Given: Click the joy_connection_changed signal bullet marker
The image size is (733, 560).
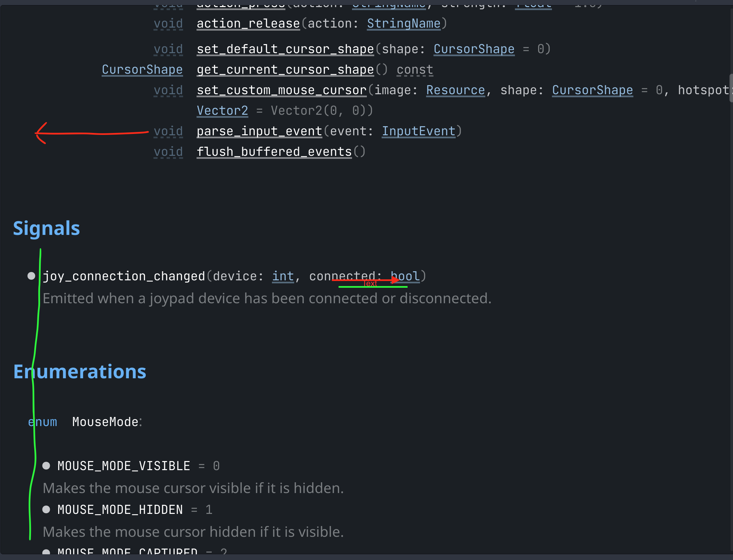Looking at the screenshot, I should [x=32, y=276].
